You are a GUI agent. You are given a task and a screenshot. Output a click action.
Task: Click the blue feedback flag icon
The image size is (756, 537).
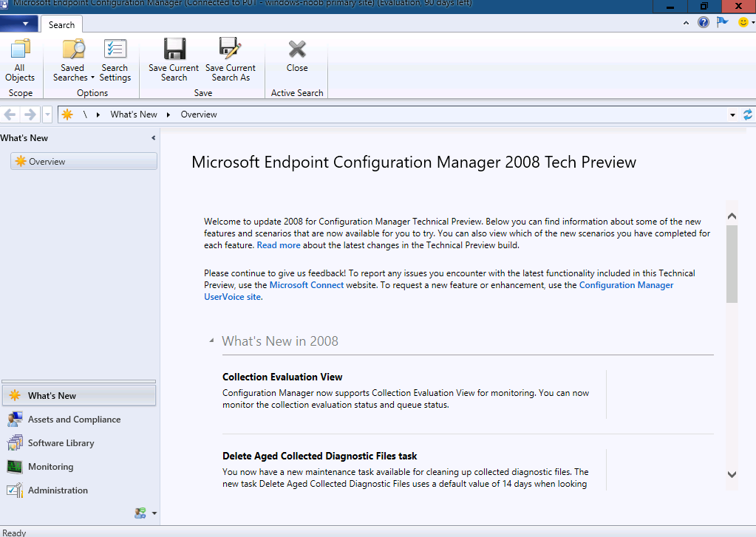coord(722,22)
